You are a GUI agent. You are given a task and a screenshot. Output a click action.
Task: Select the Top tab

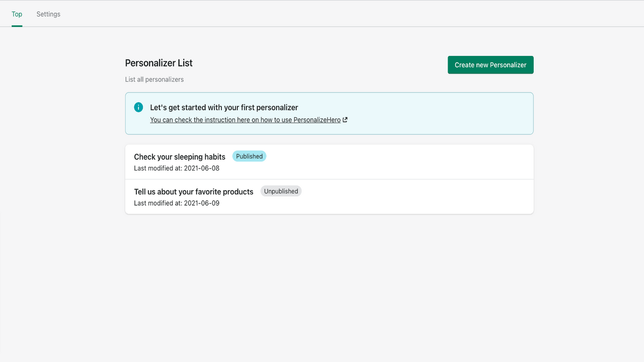[x=17, y=14]
